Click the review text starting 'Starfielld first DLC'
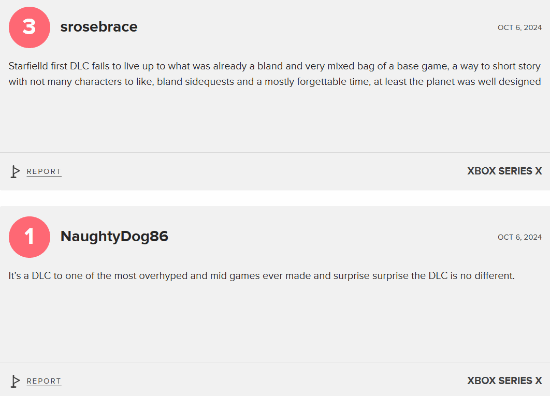Screen dimensions: 550x396 [x=275, y=74]
